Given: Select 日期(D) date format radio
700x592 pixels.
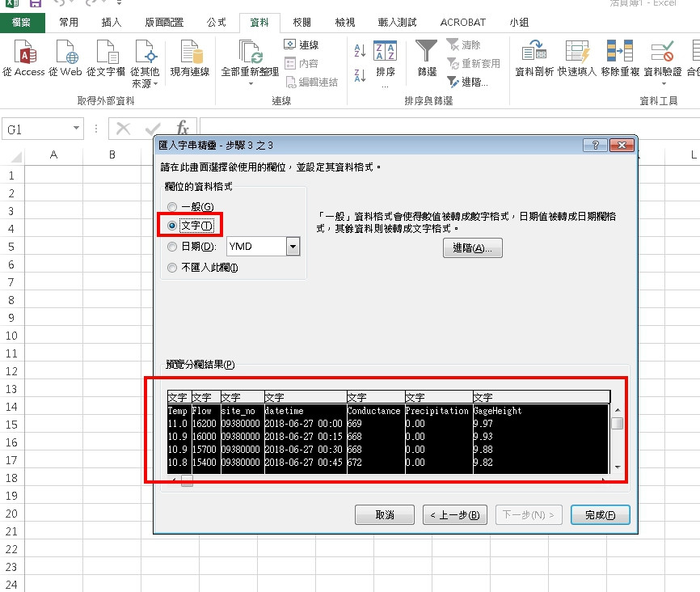Looking at the screenshot, I should 172,247.
